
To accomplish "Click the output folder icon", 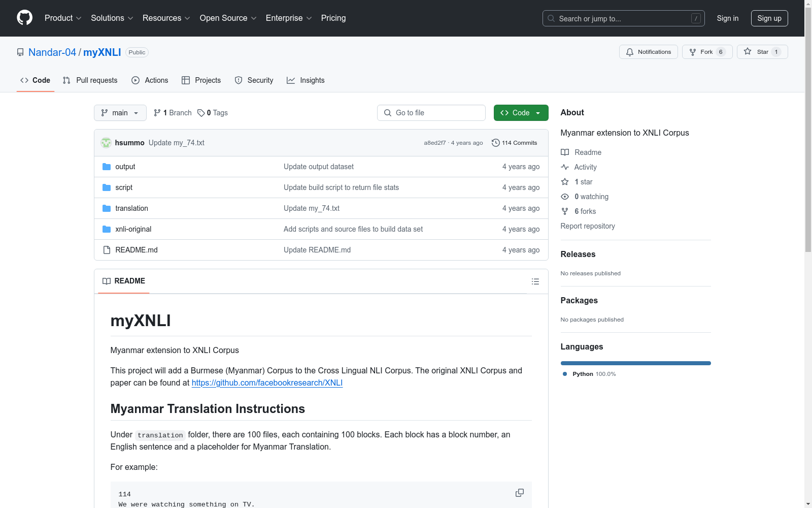I will pos(107,167).
